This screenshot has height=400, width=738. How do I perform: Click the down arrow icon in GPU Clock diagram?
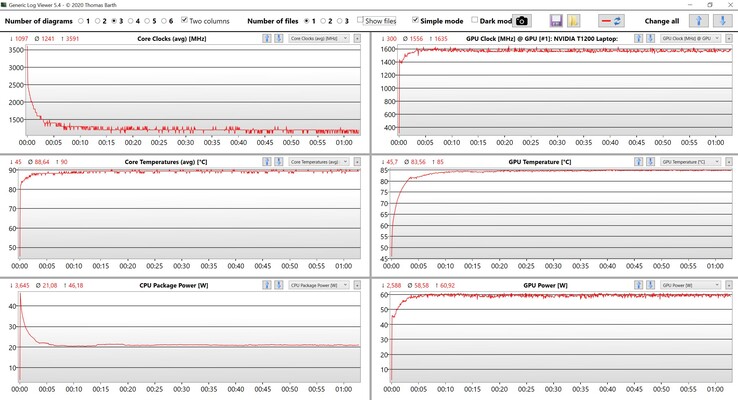tap(650, 39)
